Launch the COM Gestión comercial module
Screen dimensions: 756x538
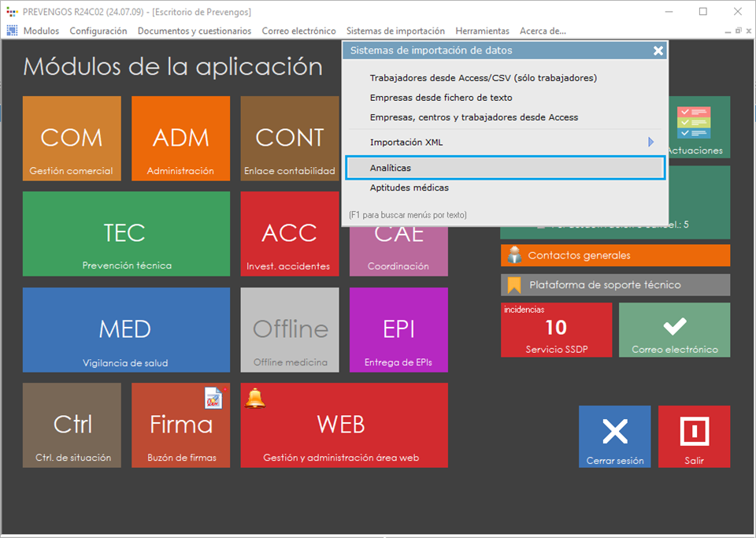(x=72, y=139)
